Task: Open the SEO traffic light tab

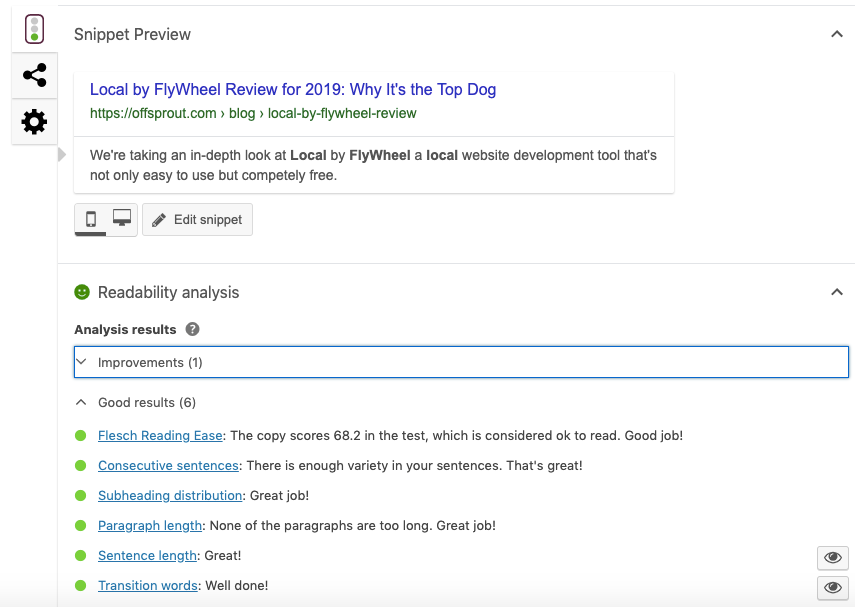Action: pos(34,29)
